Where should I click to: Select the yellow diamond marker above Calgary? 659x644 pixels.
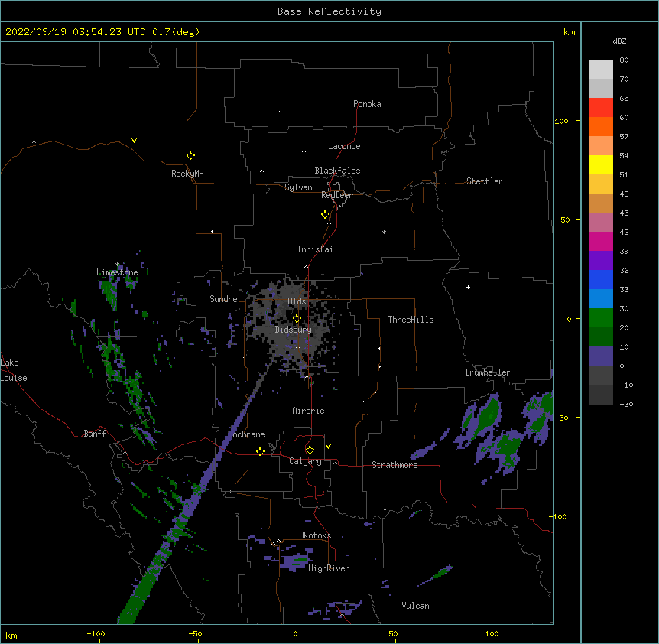click(310, 450)
